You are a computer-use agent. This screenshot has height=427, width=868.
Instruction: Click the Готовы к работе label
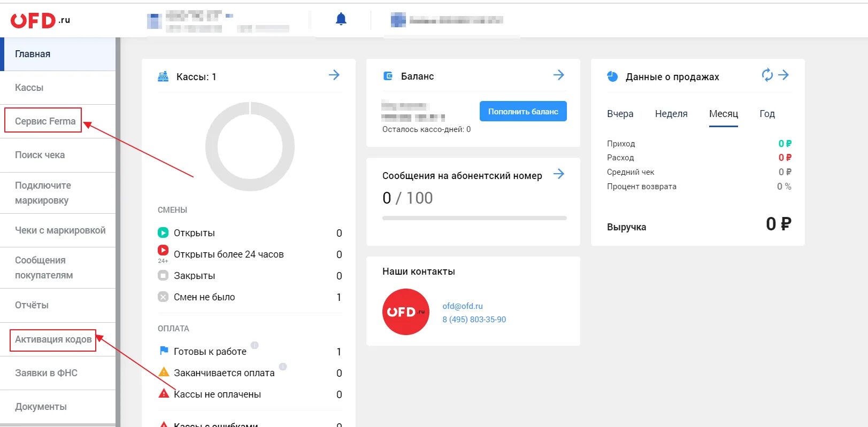[210, 352]
